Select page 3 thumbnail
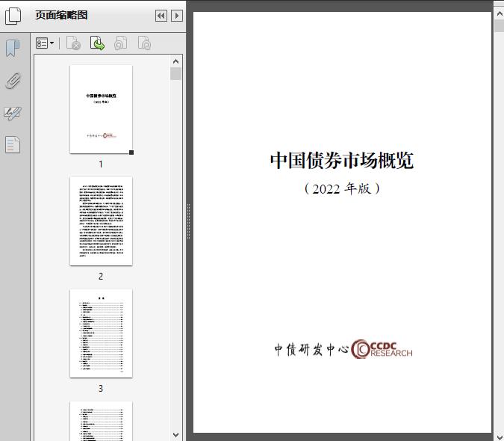 pos(101,333)
